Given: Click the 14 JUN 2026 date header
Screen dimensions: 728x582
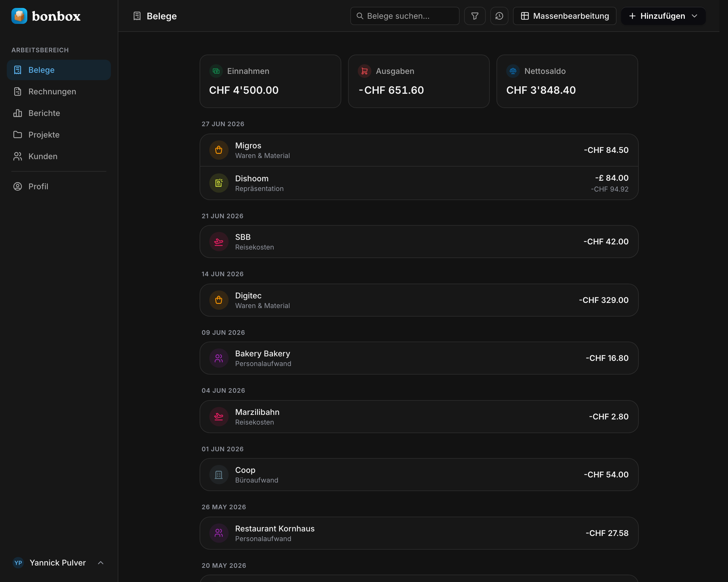Looking at the screenshot, I should click(x=222, y=274).
